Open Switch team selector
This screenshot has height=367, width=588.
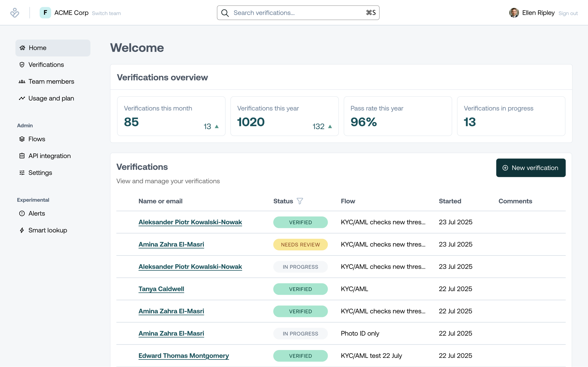click(106, 13)
